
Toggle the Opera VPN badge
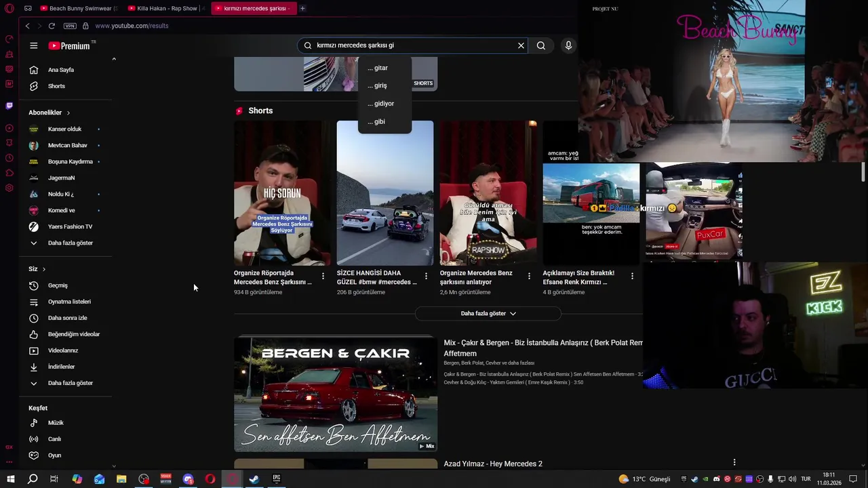coord(70,26)
